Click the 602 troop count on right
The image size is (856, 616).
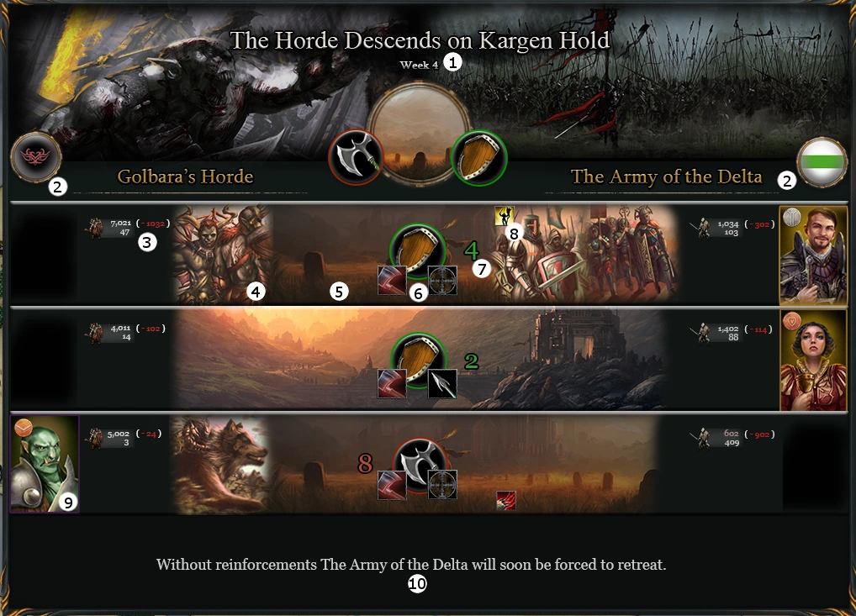[x=731, y=434]
